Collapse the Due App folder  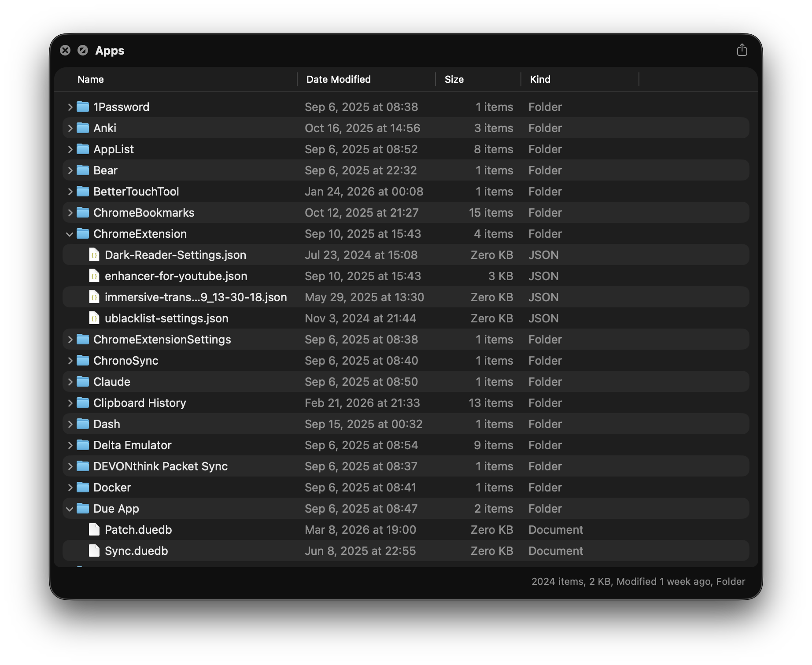tap(70, 509)
